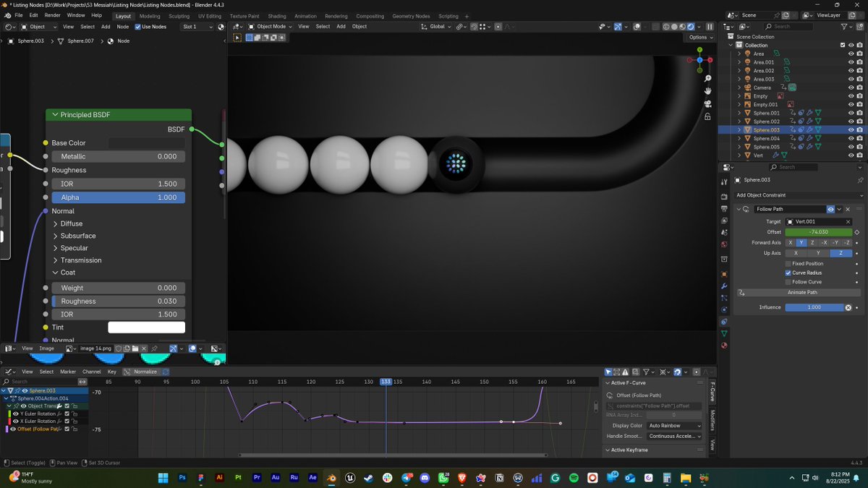The height and width of the screenshot is (488, 868).
Task: Open the Display Color Auto Rainbow dropdown
Action: click(x=675, y=426)
